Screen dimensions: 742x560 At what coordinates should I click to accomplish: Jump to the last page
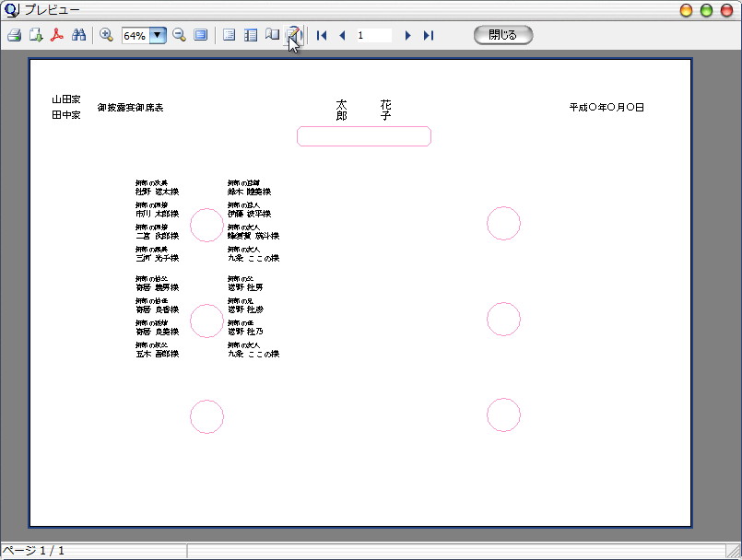(x=429, y=36)
